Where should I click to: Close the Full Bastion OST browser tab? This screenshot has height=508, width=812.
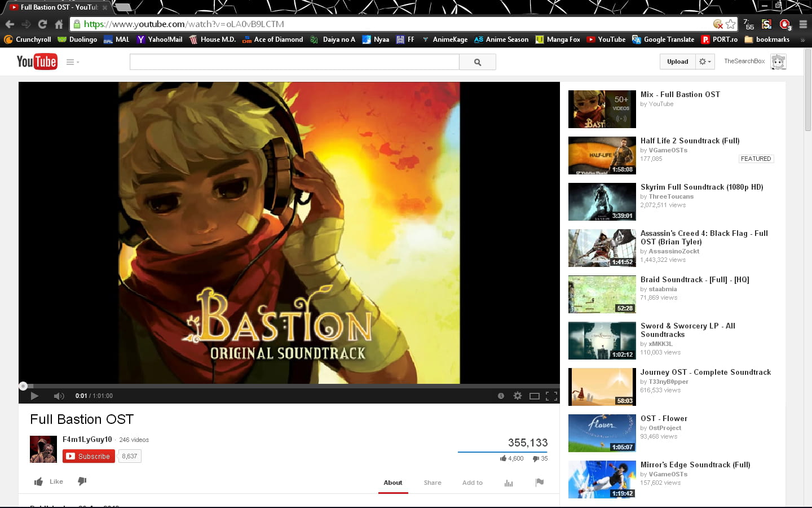click(105, 7)
